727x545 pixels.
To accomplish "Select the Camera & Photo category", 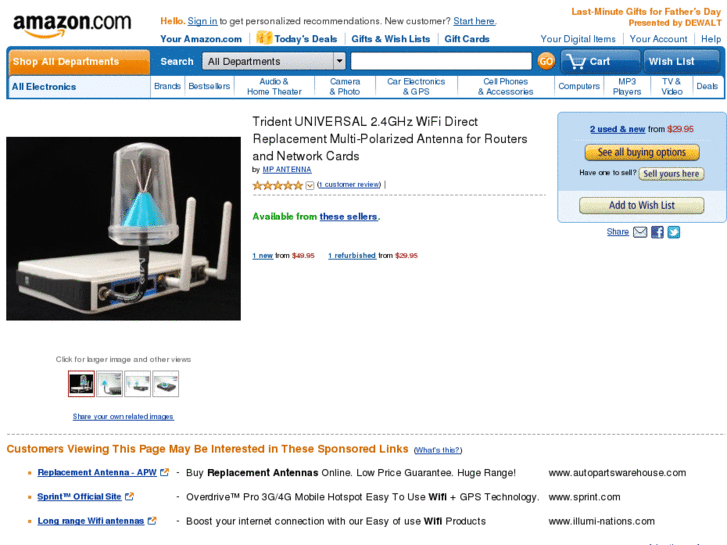I will [x=344, y=86].
